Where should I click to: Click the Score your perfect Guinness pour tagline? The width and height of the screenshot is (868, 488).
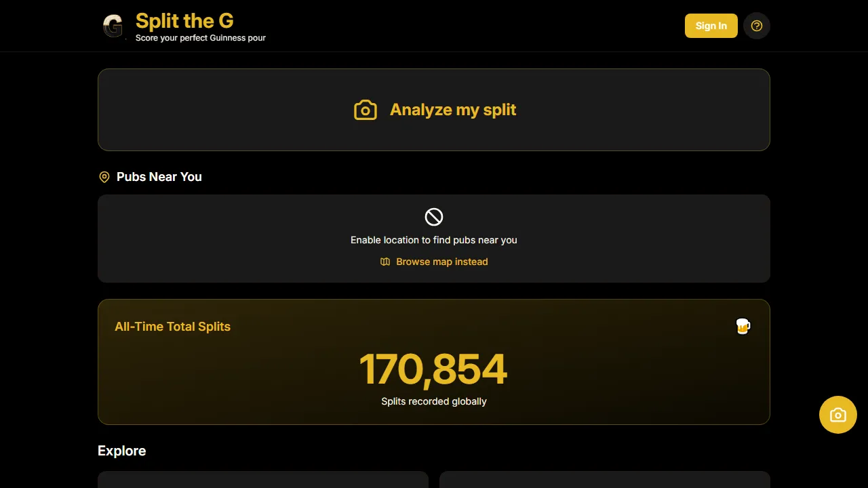(x=201, y=38)
